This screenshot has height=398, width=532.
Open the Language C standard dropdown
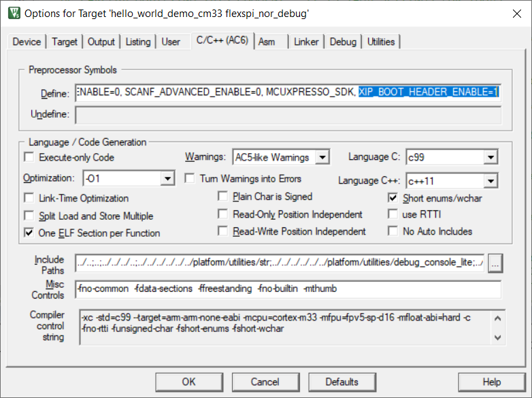tap(491, 158)
